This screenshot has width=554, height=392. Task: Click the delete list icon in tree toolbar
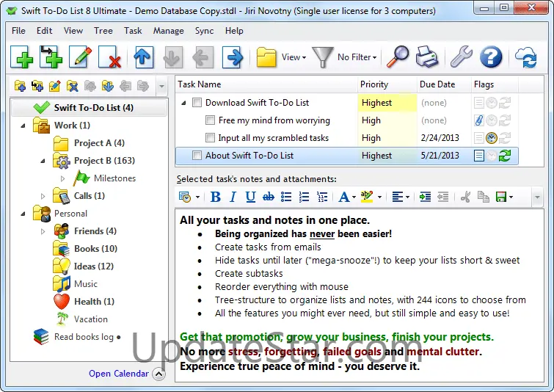point(72,86)
